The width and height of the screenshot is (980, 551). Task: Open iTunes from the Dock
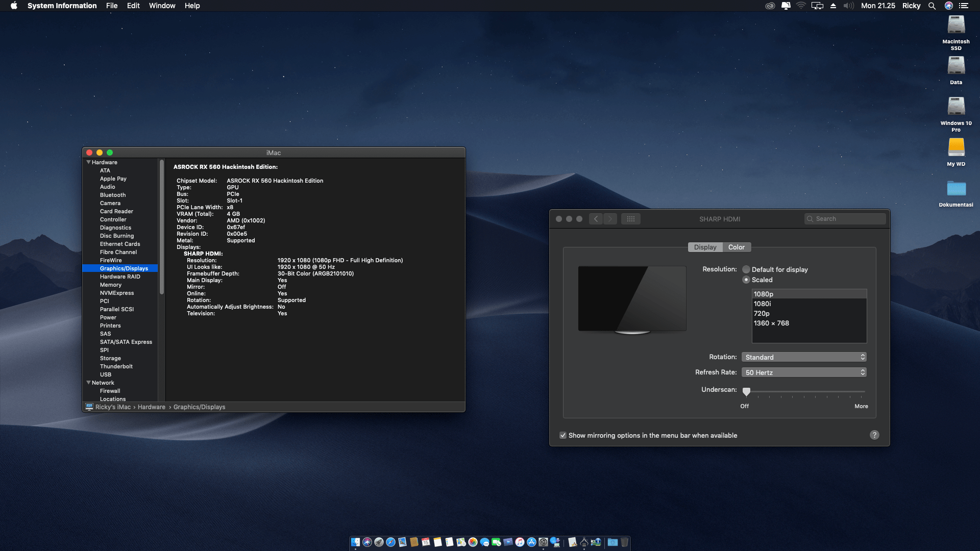click(x=520, y=542)
